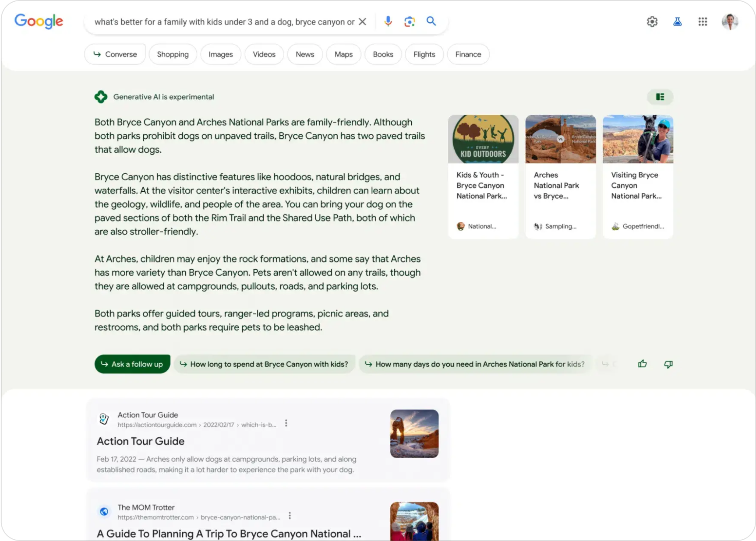756x541 pixels.
Task: Give thumbs down to AI answer
Action: (668, 364)
